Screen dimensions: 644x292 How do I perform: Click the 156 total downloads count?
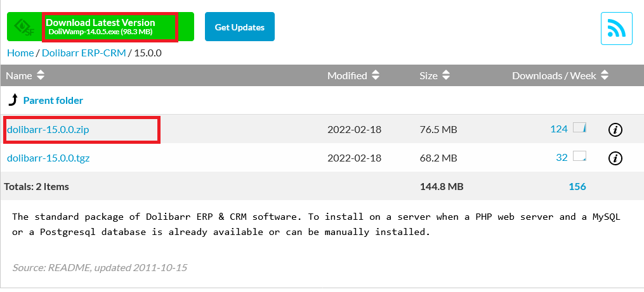point(577,187)
